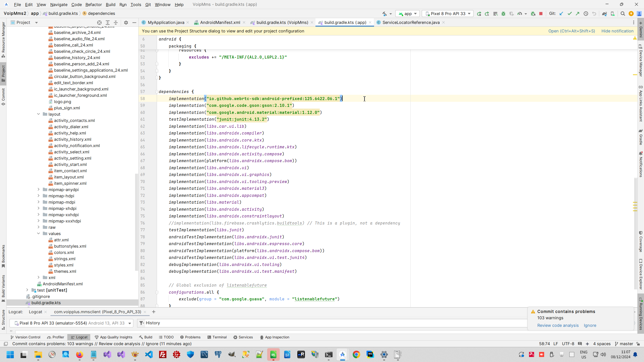This screenshot has width=644, height=362.
Task: Toggle Logcat tool window button
Action: [79, 337]
